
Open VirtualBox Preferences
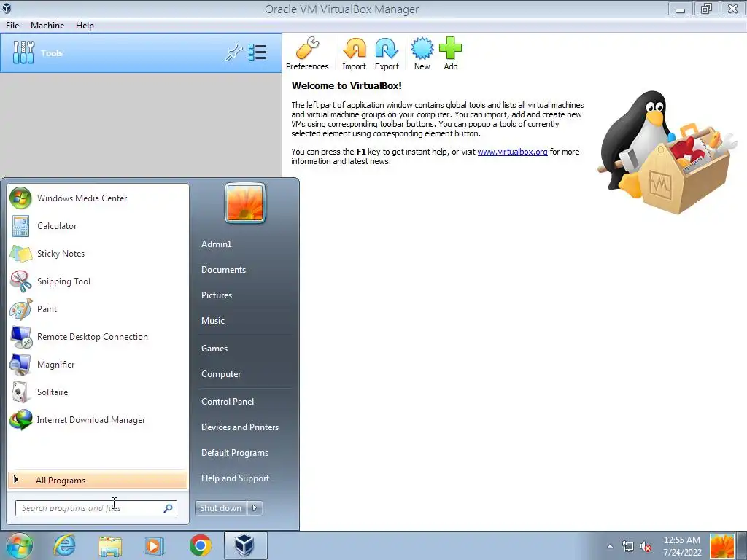pyautogui.click(x=307, y=54)
